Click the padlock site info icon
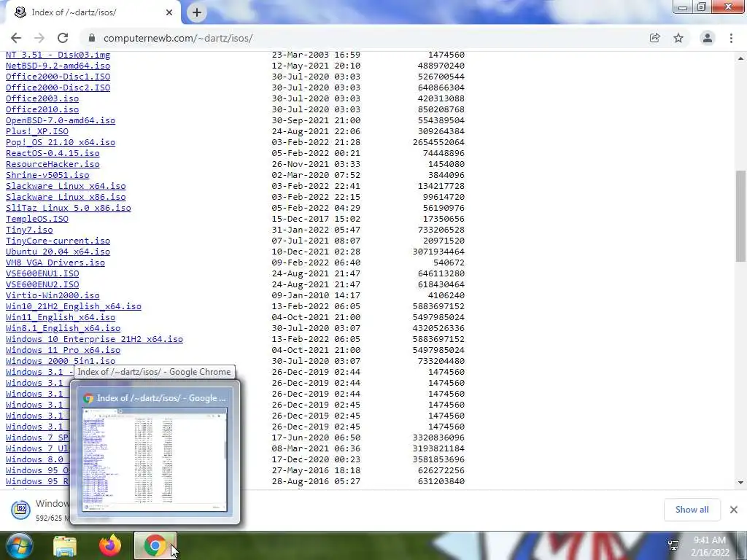 point(92,38)
